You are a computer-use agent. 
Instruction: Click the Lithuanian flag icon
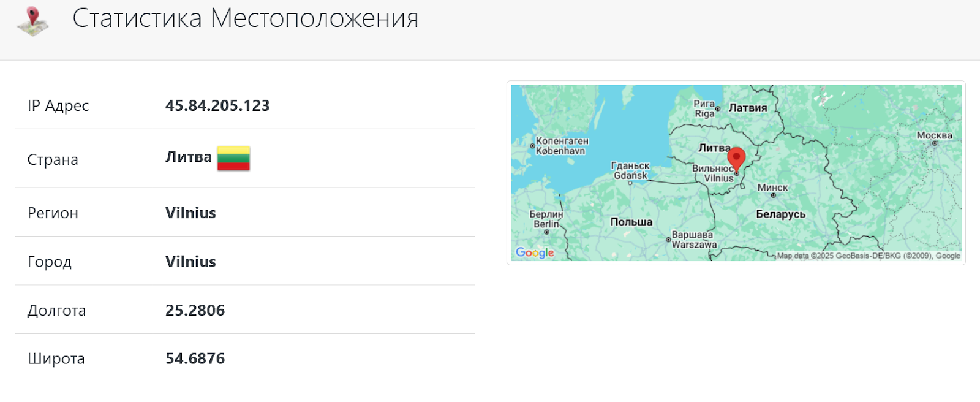(x=233, y=158)
